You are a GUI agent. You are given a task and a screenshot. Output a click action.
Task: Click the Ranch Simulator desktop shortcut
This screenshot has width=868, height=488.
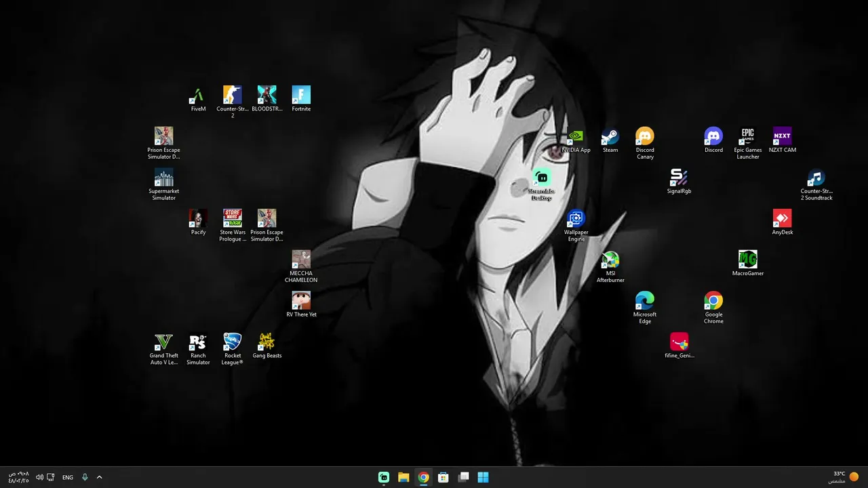pos(198,349)
